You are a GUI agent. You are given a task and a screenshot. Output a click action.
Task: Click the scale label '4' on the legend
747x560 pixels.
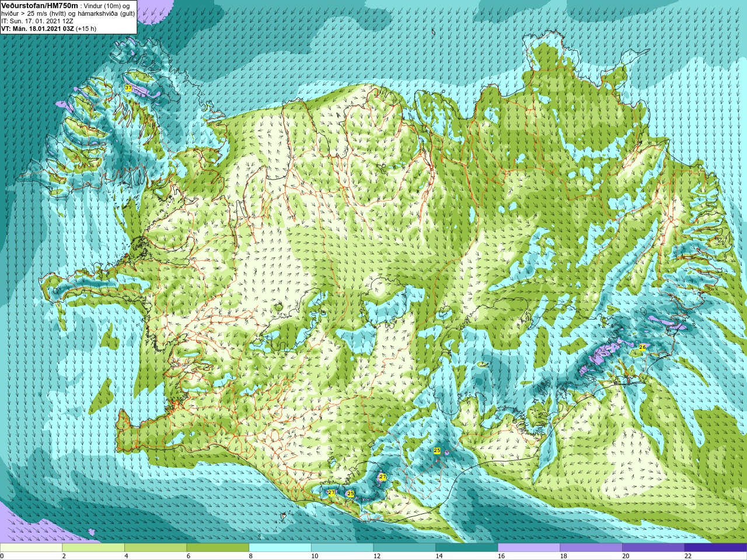click(126, 556)
